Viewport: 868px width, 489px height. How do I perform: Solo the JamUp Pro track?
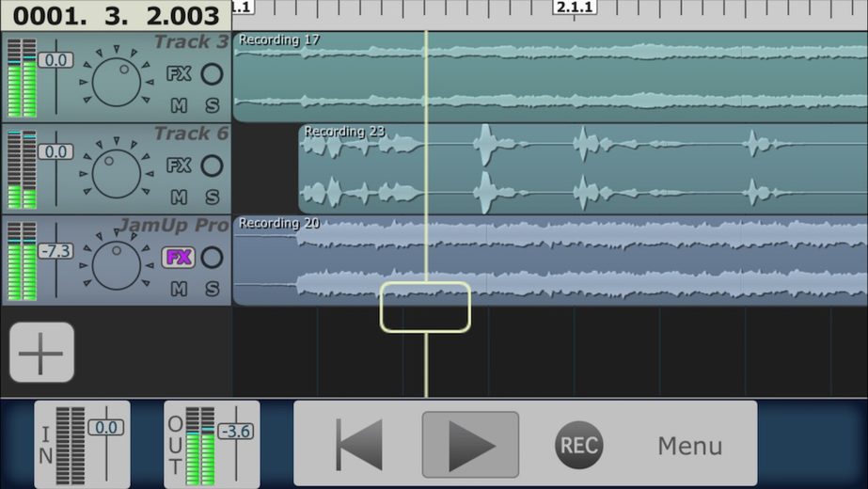[x=212, y=289]
